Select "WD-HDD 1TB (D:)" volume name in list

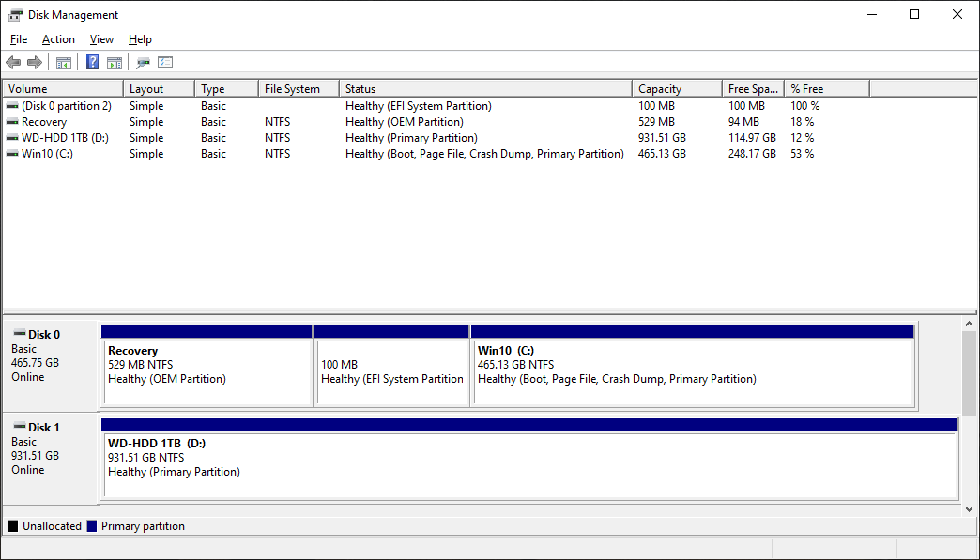(65, 138)
